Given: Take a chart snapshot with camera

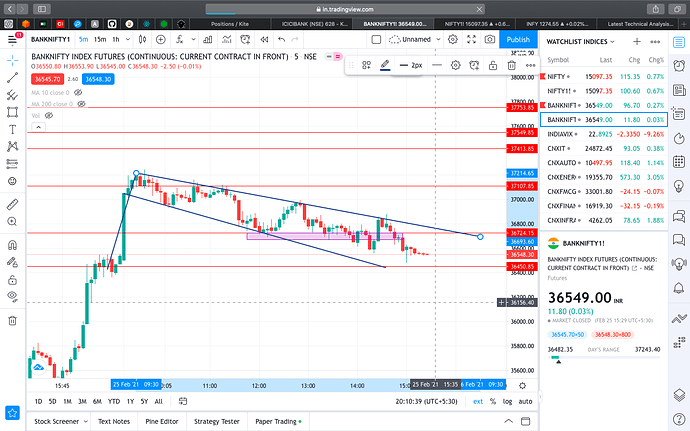Looking at the screenshot, I should 490,40.
